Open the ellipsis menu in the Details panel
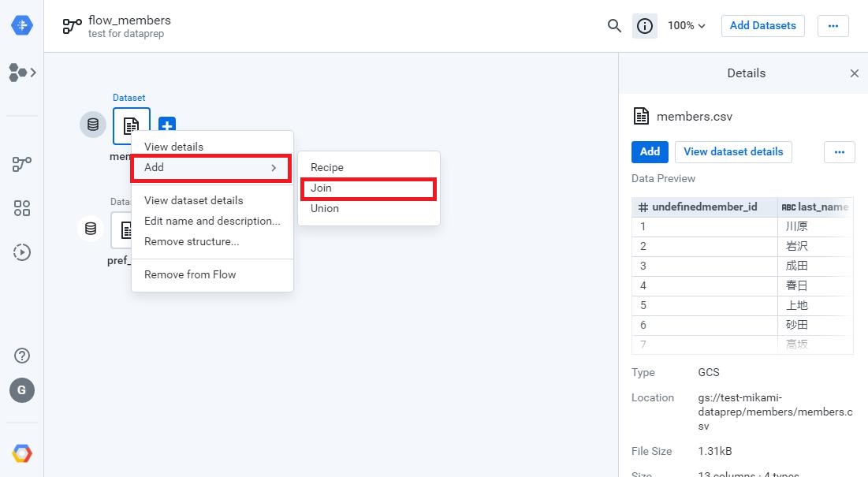The height and width of the screenshot is (477, 868). click(x=839, y=151)
